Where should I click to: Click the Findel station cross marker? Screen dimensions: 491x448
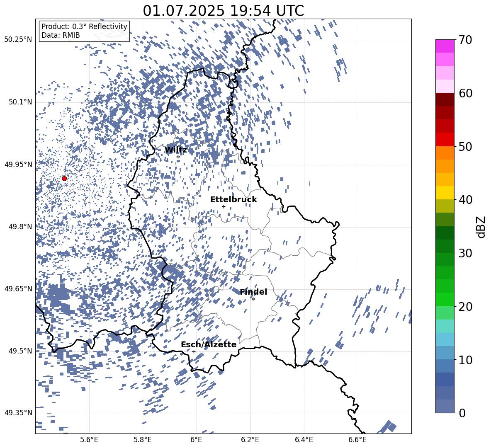click(253, 299)
